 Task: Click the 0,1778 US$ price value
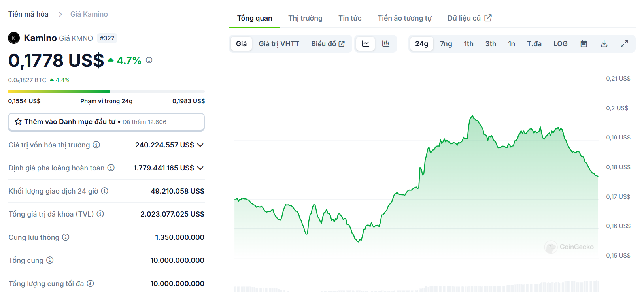[x=56, y=60]
